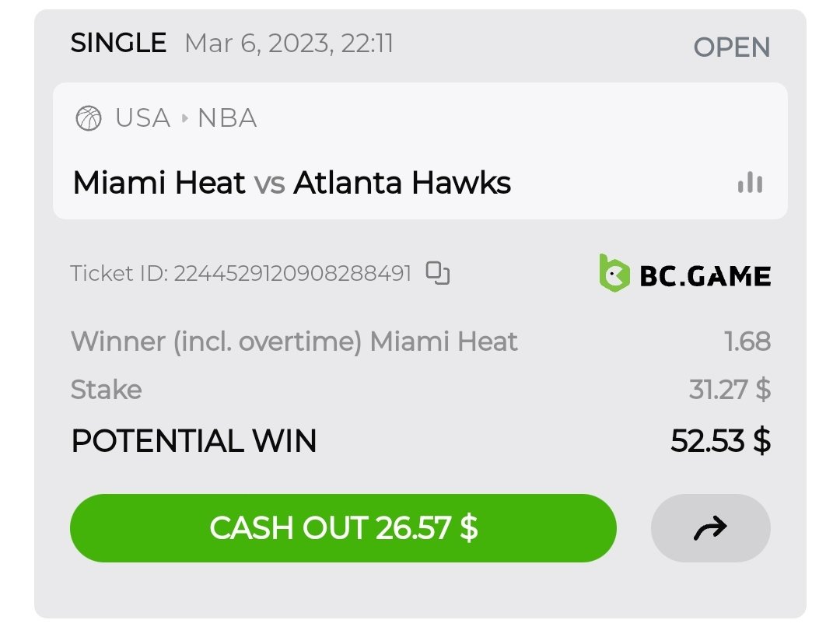Open the USA country breadcrumb
The image size is (840, 641).
point(142,119)
